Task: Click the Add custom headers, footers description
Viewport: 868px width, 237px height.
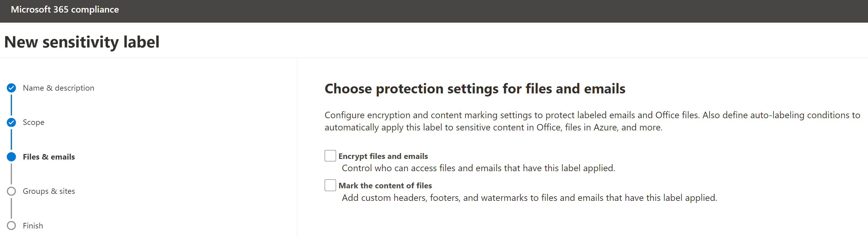Action: (x=530, y=197)
